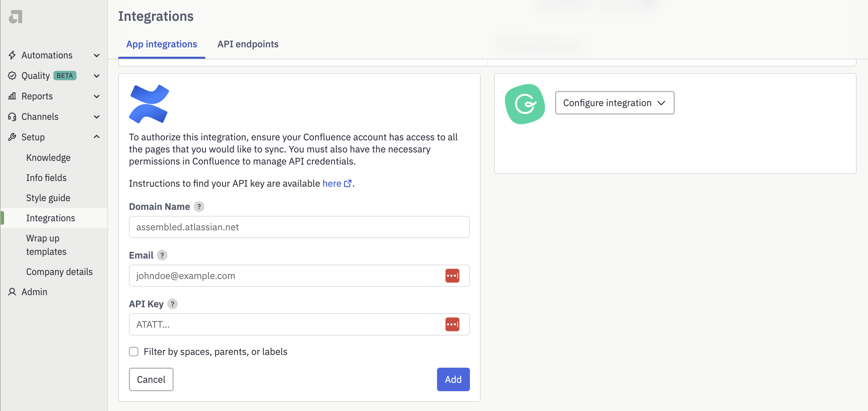
Task: Click password manager icon in API Key field
Action: pos(452,324)
